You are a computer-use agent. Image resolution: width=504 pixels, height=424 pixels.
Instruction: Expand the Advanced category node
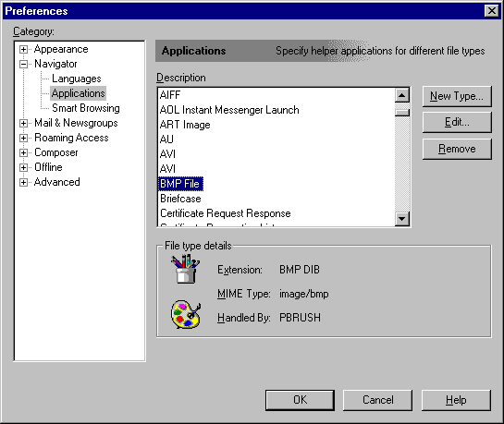click(x=23, y=182)
